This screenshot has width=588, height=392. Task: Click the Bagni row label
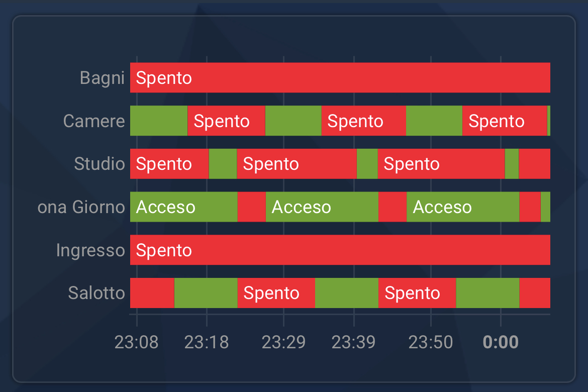[x=102, y=78]
